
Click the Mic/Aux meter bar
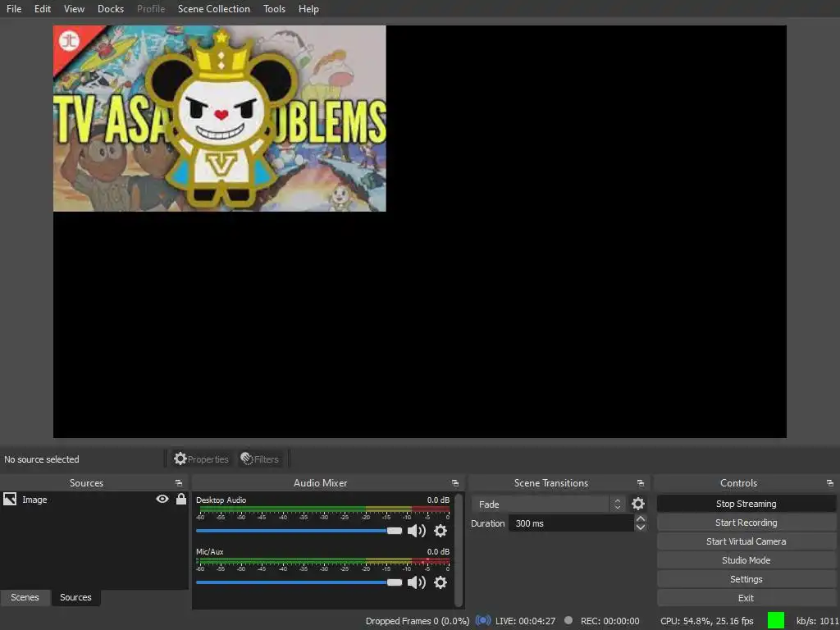[x=323, y=559]
